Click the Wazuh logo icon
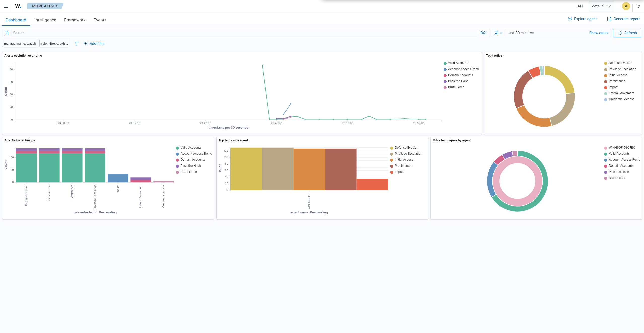 [x=18, y=6]
